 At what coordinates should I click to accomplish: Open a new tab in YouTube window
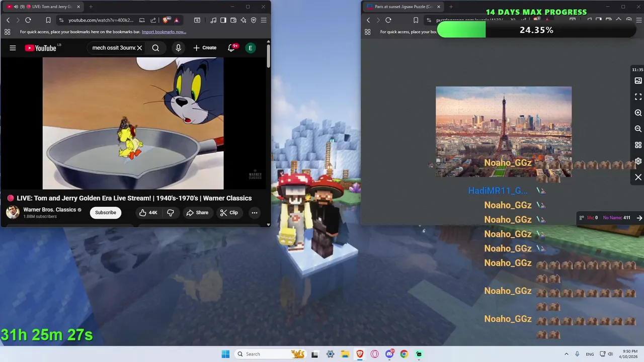click(x=91, y=7)
